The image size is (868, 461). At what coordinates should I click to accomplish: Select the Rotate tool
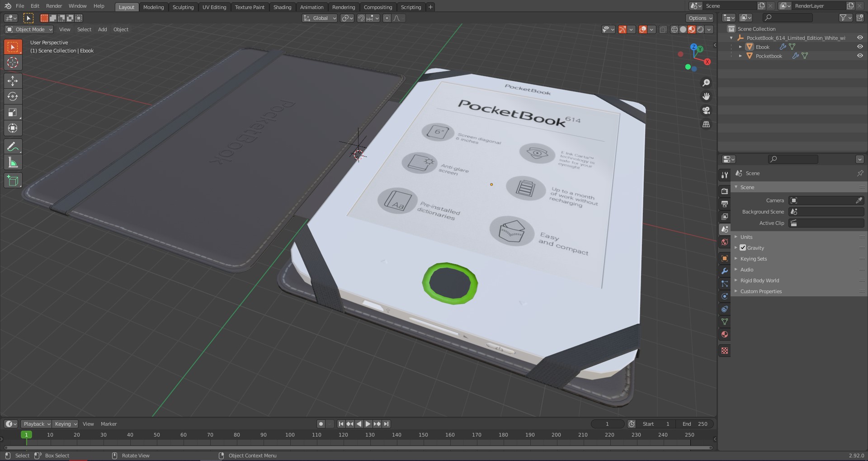(x=13, y=96)
